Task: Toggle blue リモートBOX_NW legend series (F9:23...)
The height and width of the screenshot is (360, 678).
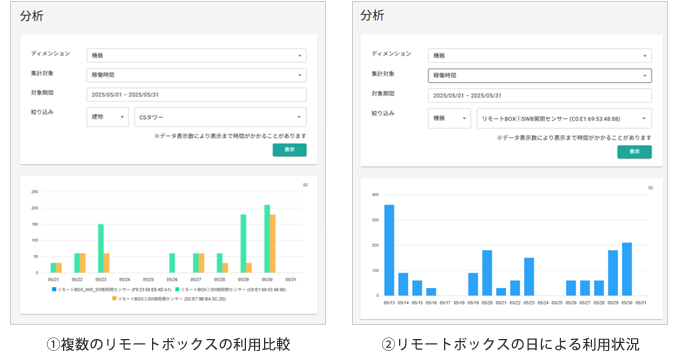Action: point(112,290)
